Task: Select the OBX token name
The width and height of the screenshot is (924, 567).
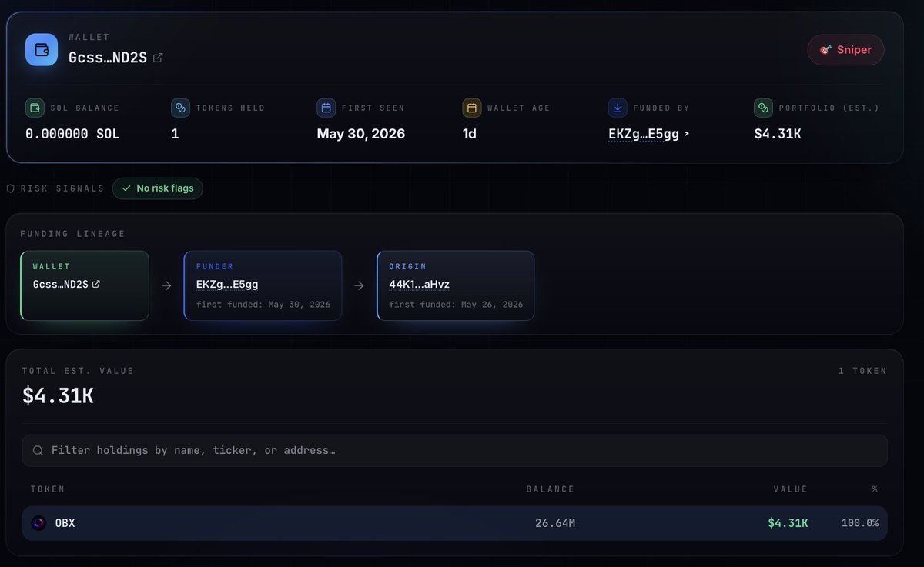Action: (x=65, y=523)
